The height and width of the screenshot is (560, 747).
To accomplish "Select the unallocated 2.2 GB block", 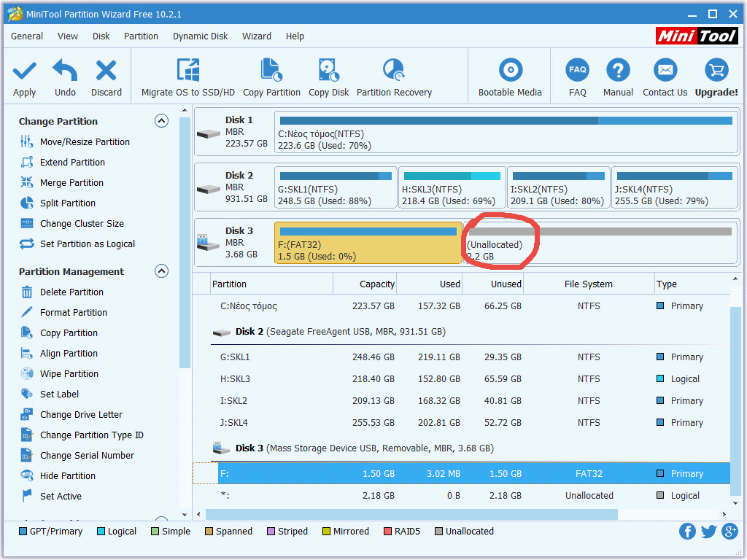I will point(598,244).
